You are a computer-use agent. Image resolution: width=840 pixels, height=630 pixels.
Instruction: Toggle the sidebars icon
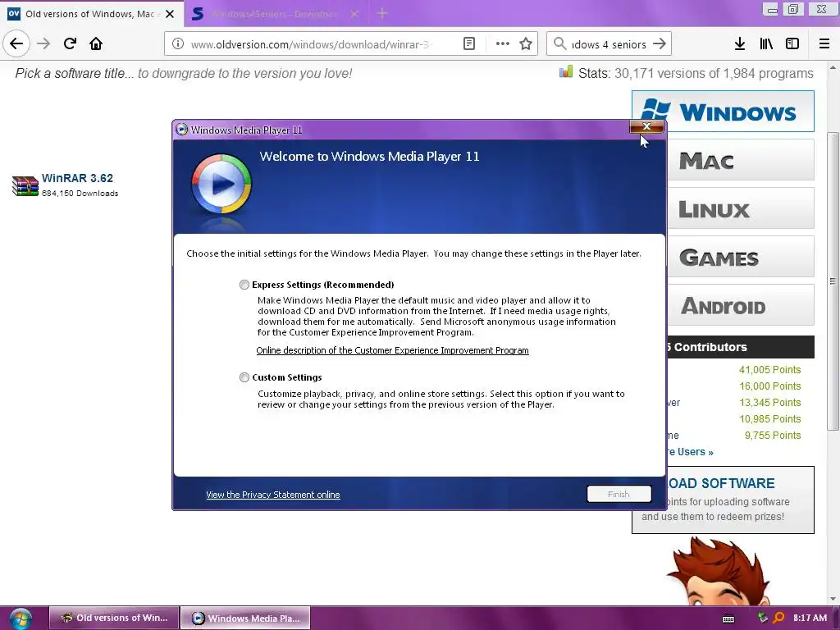point(792,44)
